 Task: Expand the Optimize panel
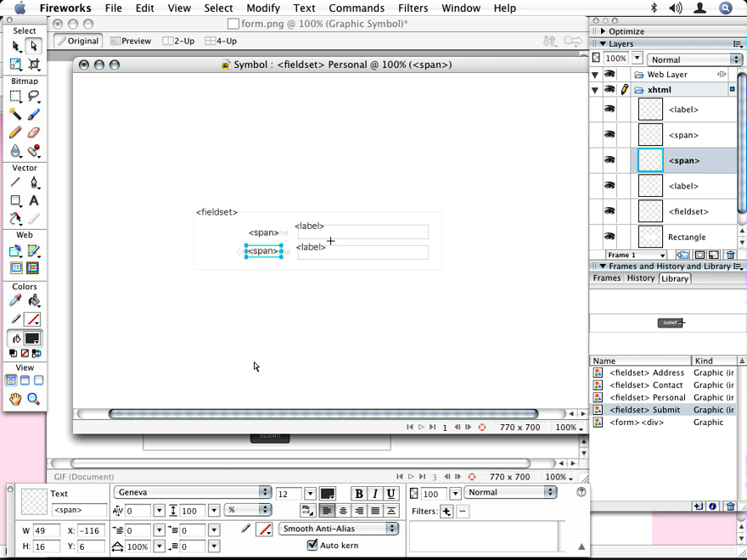[x=604, y=31]
